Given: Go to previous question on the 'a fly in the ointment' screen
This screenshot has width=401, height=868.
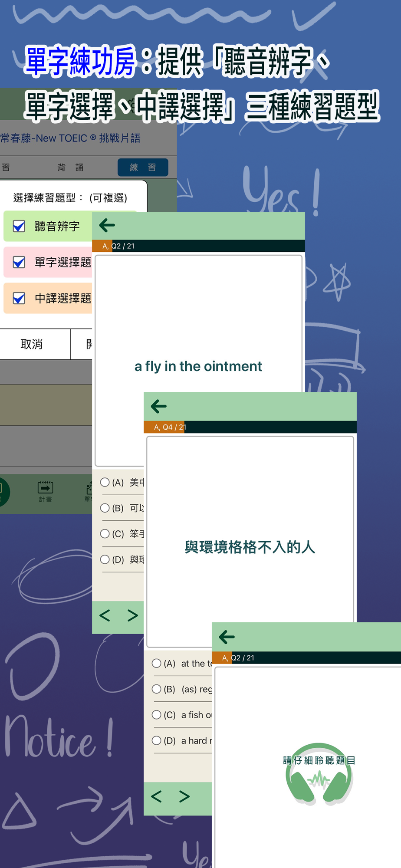Looking at the screenshot, I should [x=105, y=615].
